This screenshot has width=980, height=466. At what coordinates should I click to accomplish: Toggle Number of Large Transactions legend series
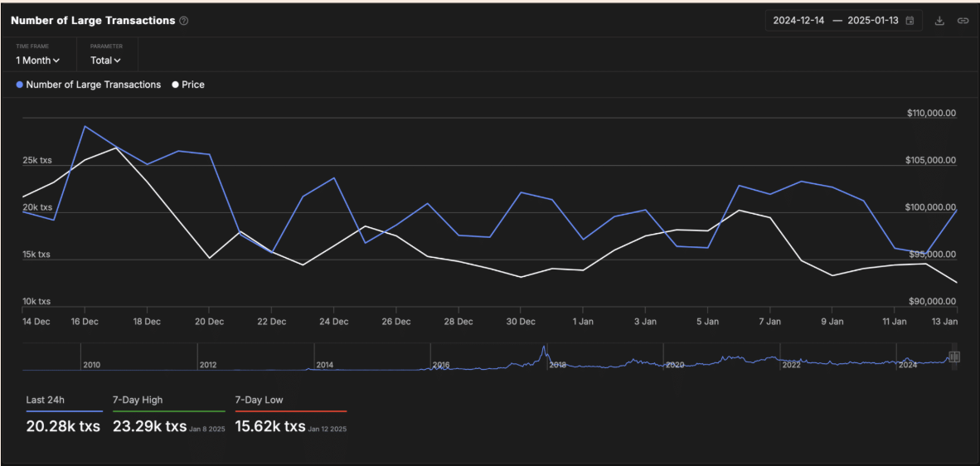(89, 85)
